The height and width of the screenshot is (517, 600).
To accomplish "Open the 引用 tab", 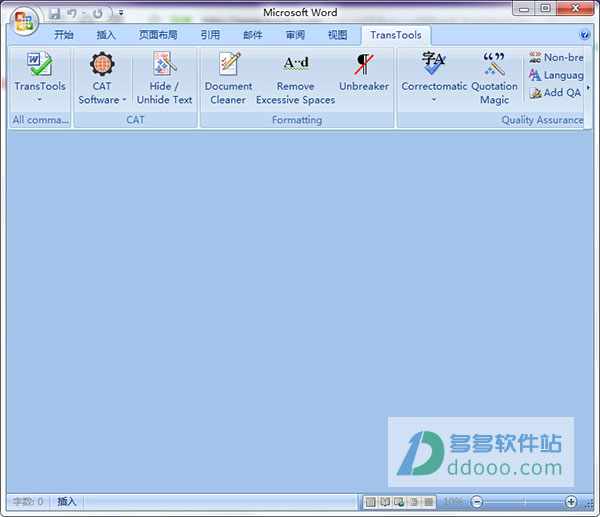I will [210, 35].
